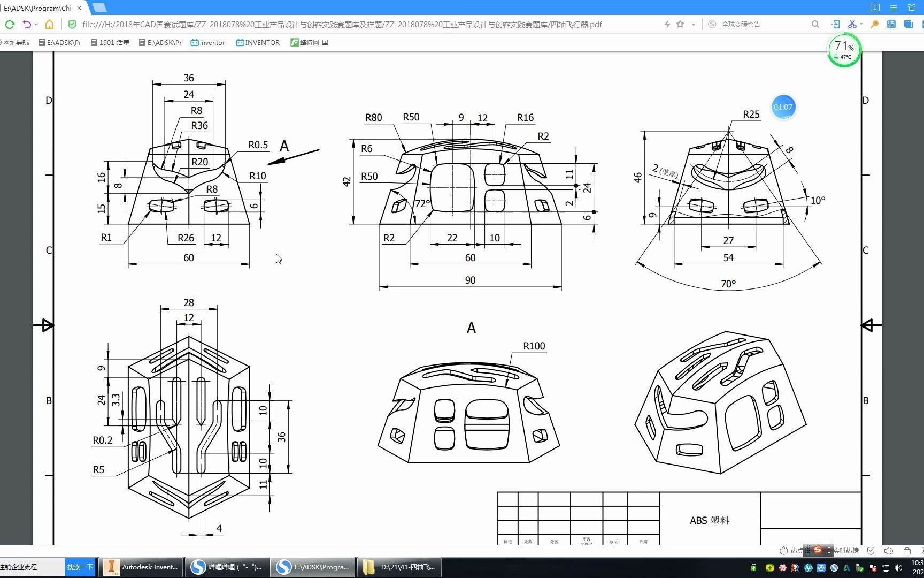Open the browser hamburger menu
The image size is (924, 578).
point(894,7)
